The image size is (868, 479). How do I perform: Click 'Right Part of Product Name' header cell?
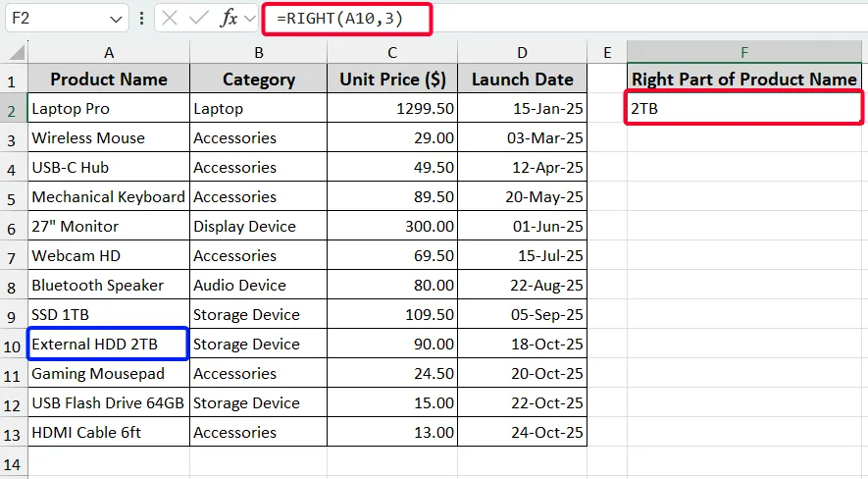(744, 79)
